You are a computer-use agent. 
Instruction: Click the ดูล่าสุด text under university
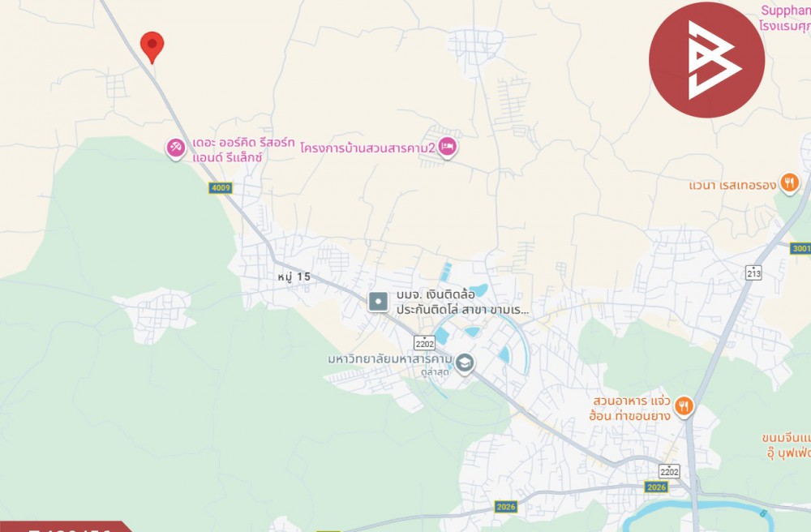coord(435,371)
